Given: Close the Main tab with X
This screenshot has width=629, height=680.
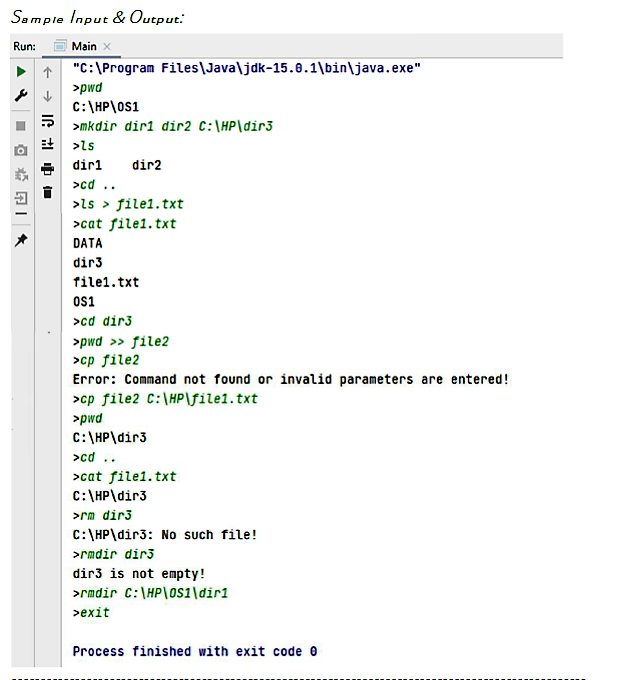Looking at the screenshot, I should (x=107, y=46).
